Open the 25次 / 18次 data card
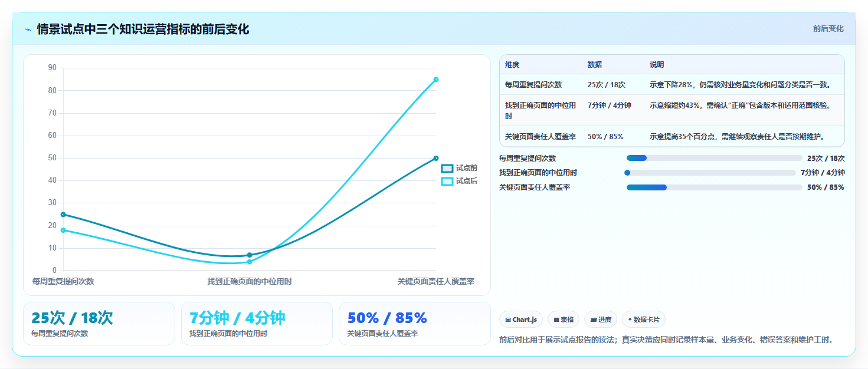This screenshot has height=369, width=868. click(99, 324)
